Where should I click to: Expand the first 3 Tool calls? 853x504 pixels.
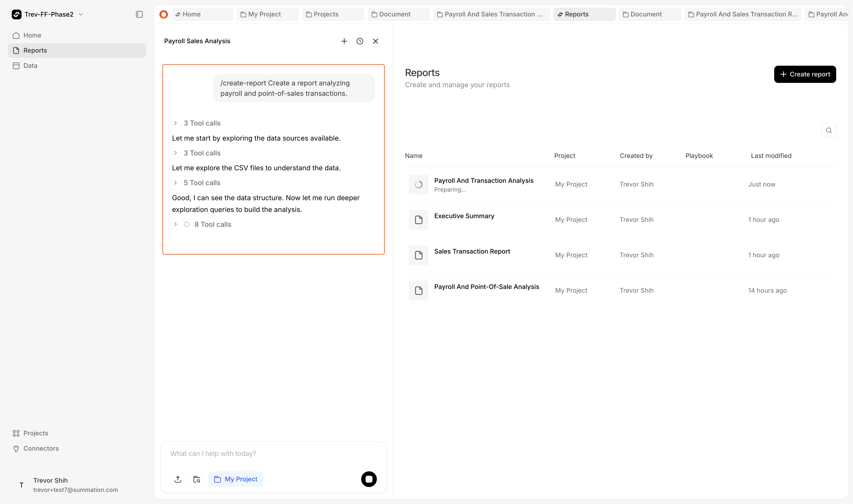pos(197,123)
